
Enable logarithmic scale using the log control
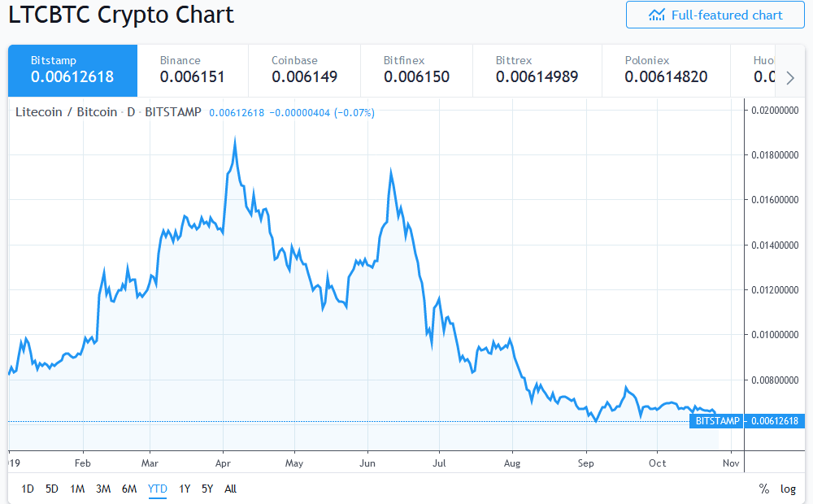[788, 489]
